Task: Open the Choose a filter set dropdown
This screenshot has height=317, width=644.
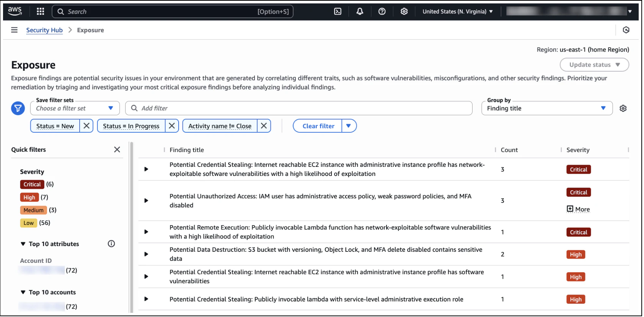Action: click(75, 108)
